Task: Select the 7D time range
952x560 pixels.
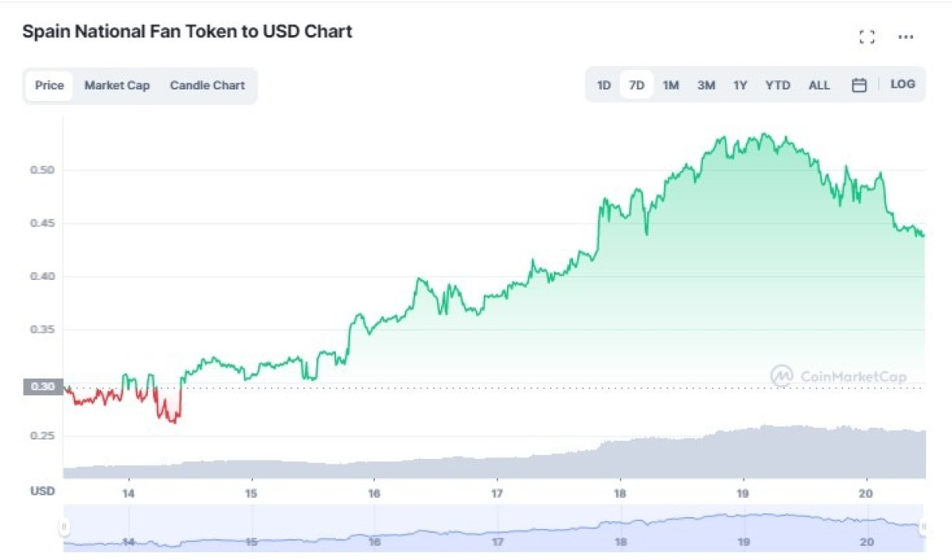Action: pyautogui.click(x=636, y=86)
